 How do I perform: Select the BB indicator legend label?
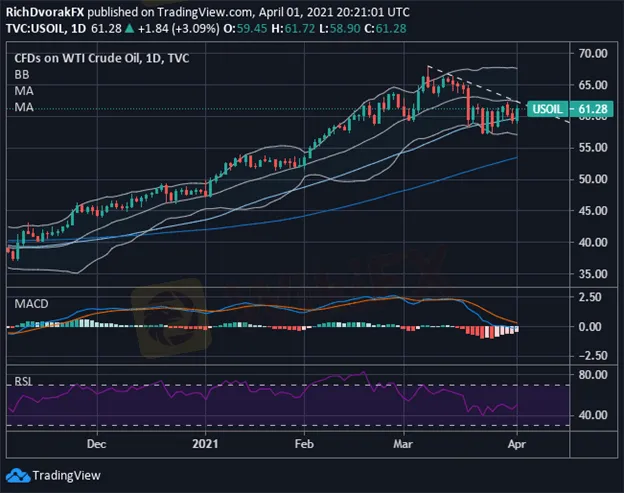[21, 74]
